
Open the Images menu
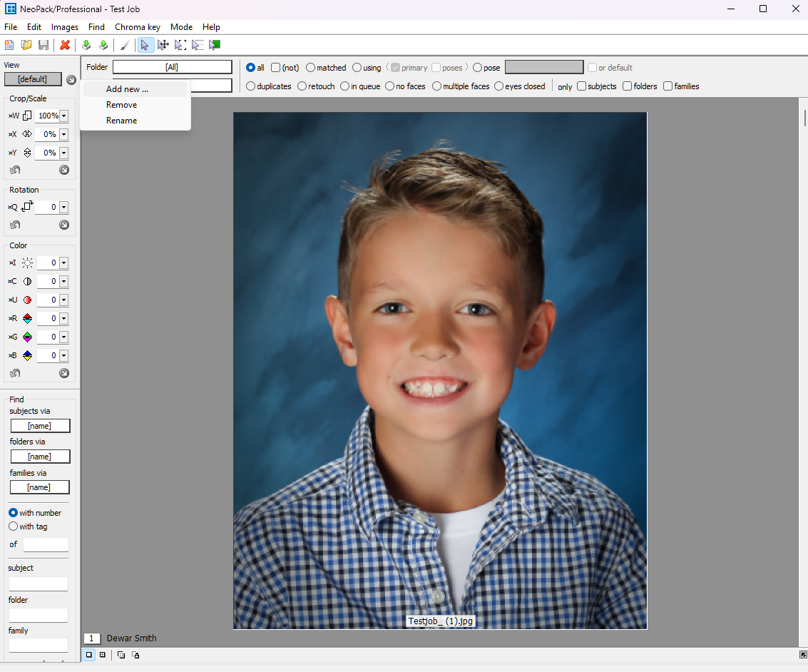coord(65,27)
